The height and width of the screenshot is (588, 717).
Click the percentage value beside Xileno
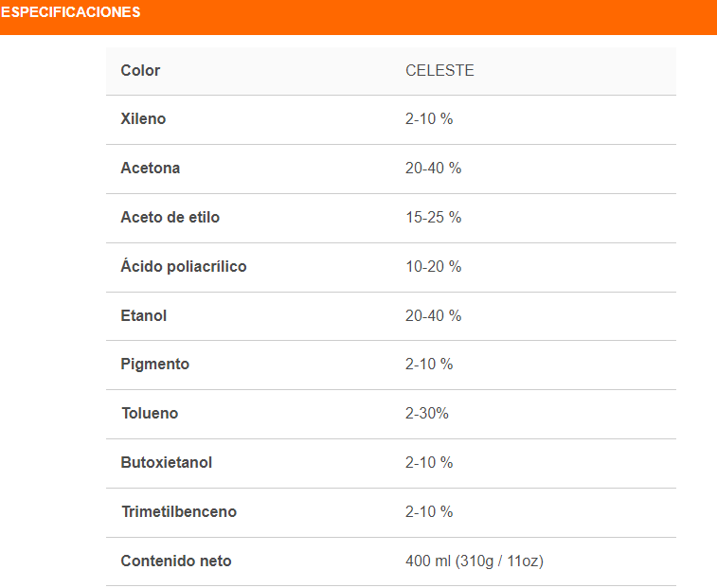point(429,119)
